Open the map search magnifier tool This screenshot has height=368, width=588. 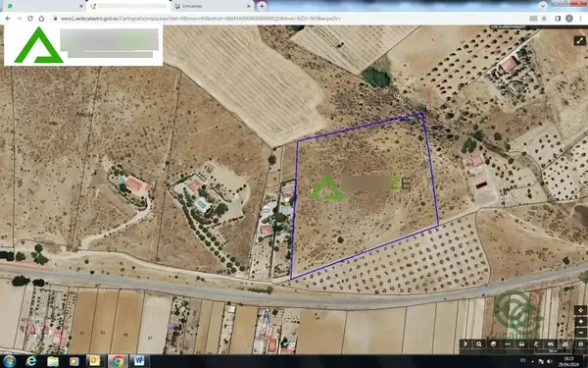479,344
